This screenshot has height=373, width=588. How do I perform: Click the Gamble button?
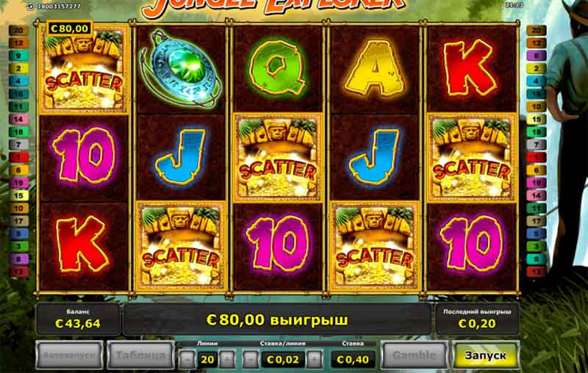(415, 355)
